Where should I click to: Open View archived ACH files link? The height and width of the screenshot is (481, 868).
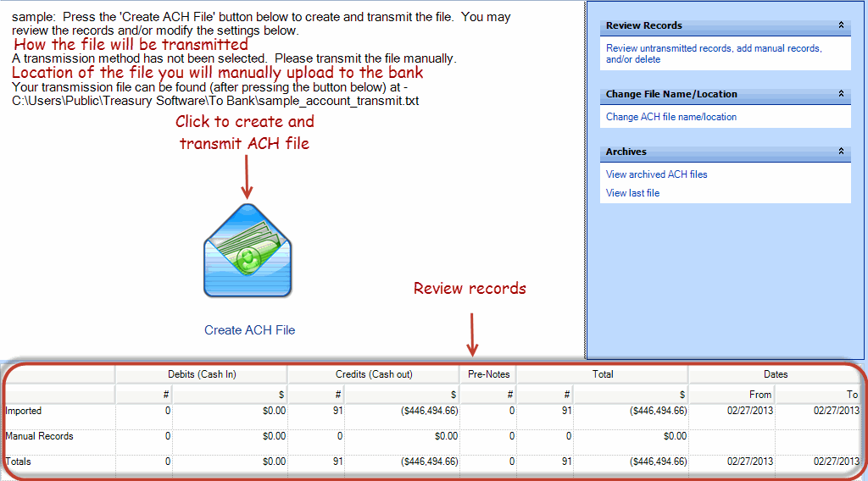coord(657,174)
